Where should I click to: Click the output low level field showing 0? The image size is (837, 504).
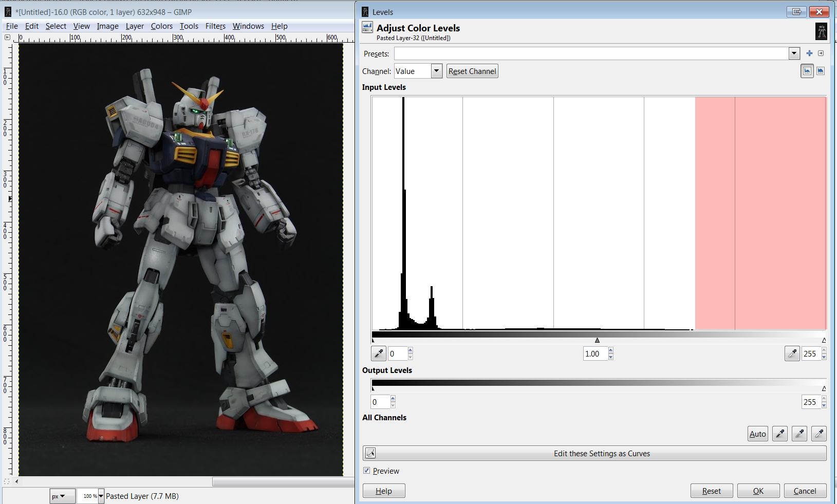tap(380, 402)
